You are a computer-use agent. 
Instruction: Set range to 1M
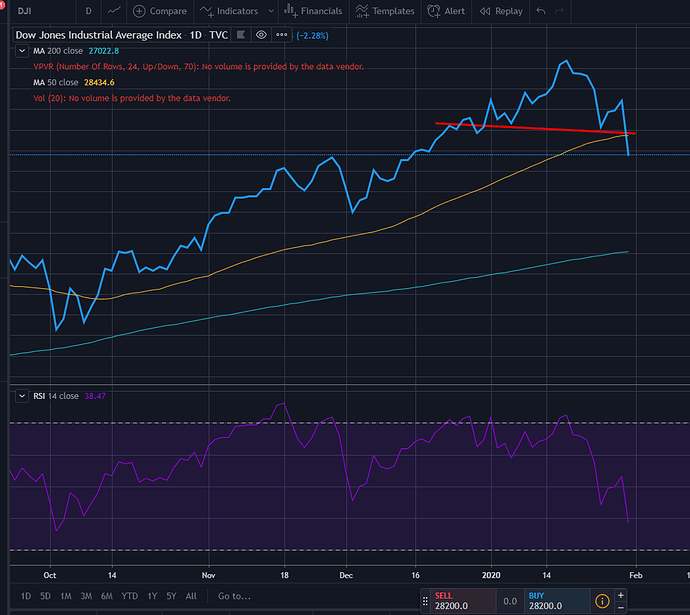66,596
